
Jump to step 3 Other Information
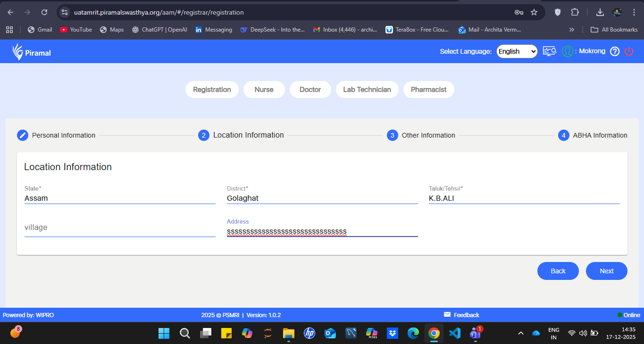pos(422,135)
